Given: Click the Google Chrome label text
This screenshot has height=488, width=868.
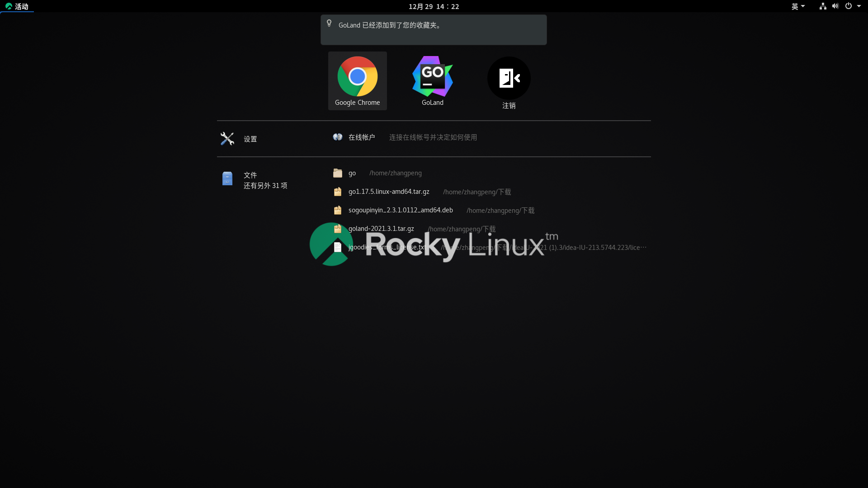Looking at the screenshot, I should click(x=358, y=103).
